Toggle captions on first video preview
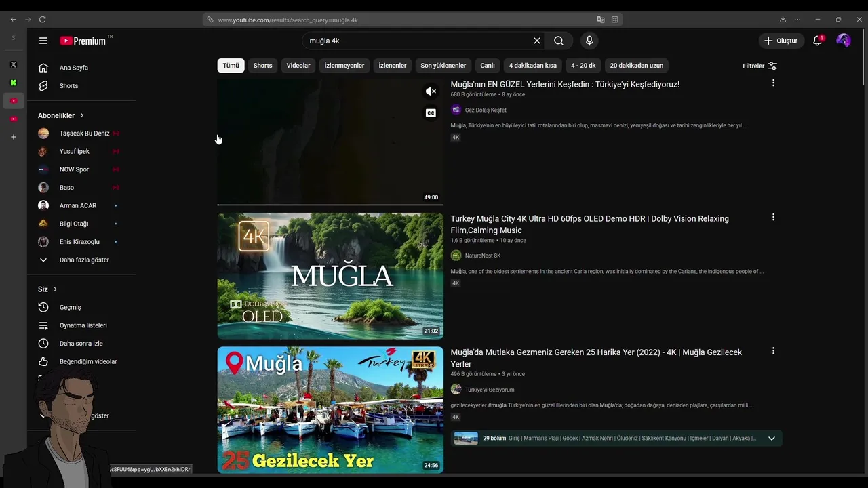Screen dimensions: 868x488 pos(431,113)
